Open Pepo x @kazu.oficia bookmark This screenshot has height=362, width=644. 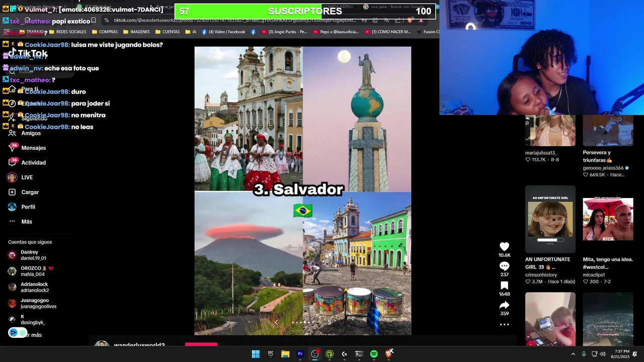(x=336, y=32)
